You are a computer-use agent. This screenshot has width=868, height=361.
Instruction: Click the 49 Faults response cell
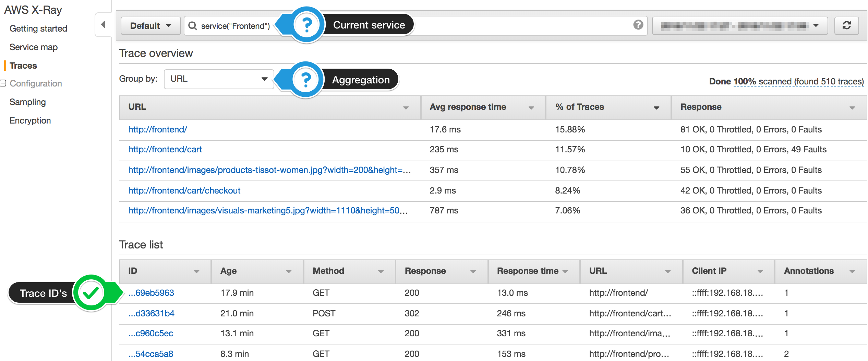754,149
